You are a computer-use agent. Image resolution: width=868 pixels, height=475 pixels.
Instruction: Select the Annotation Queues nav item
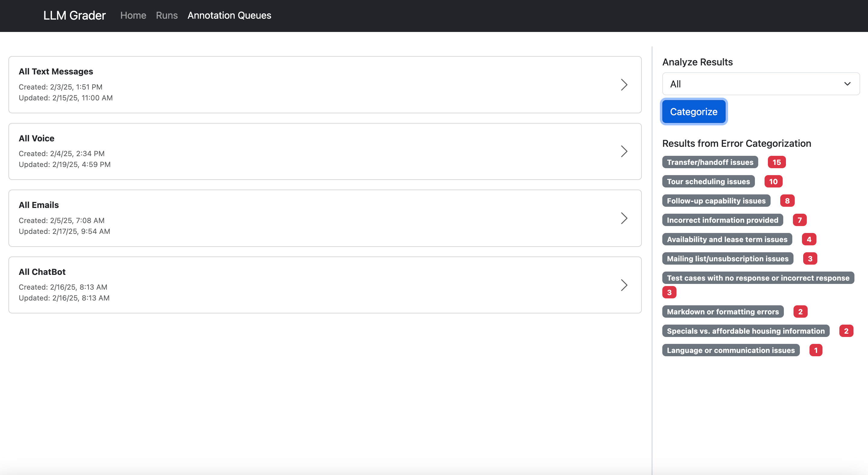pyautogui.click(x=229, y=15)
